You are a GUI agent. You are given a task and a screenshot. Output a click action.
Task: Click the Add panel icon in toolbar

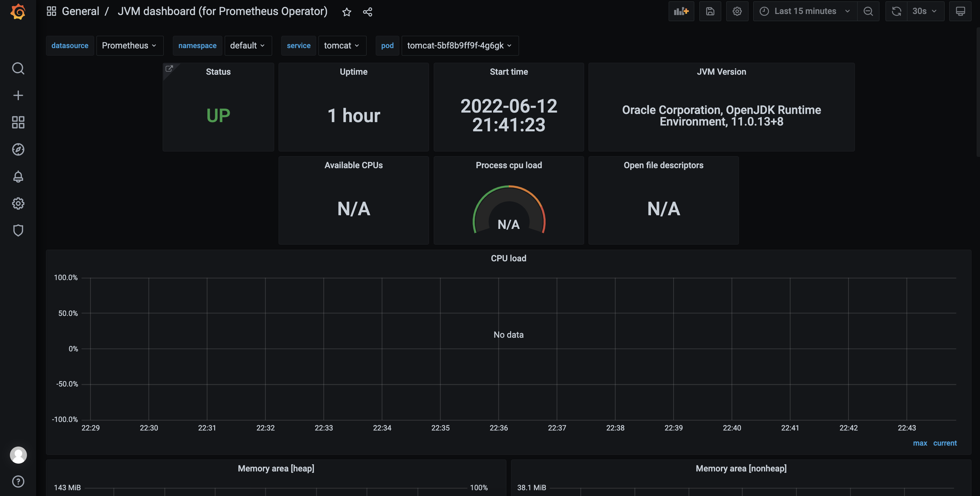681,11
